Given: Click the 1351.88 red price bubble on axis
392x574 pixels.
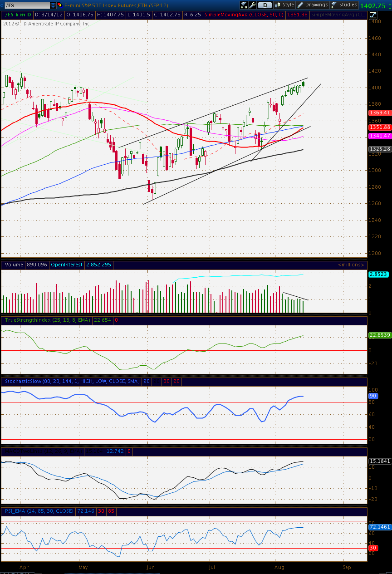Looking at the screenshot, I should [380, 128].
